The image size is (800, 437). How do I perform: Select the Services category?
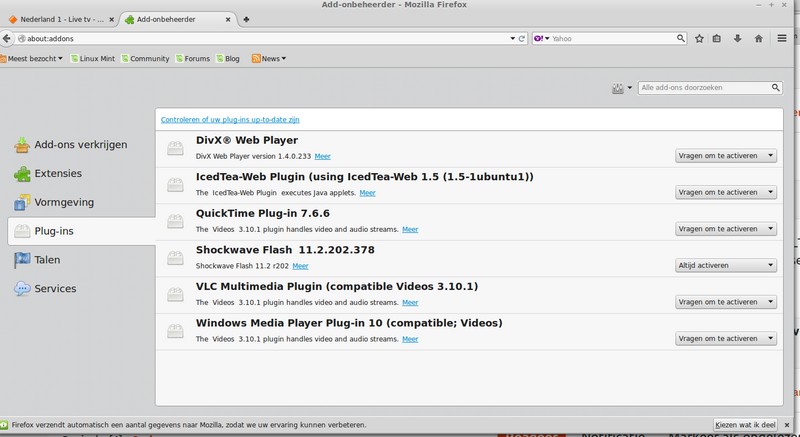click(x=82, y=289)
